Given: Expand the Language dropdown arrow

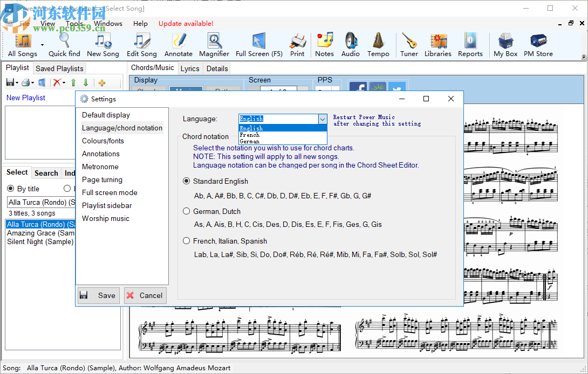Looking at the screenshot, I should click(x=322, y=119).
